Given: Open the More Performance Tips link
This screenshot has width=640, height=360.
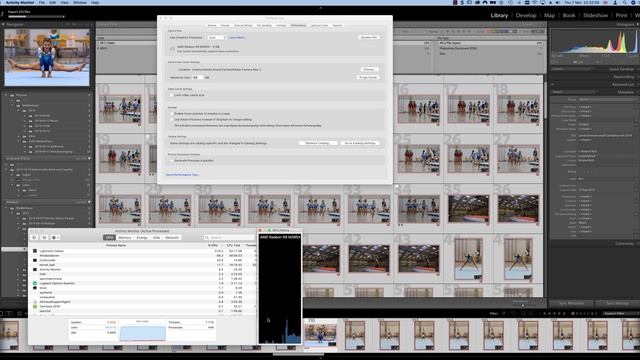Looking at the screenshot, I should point(182,175).
